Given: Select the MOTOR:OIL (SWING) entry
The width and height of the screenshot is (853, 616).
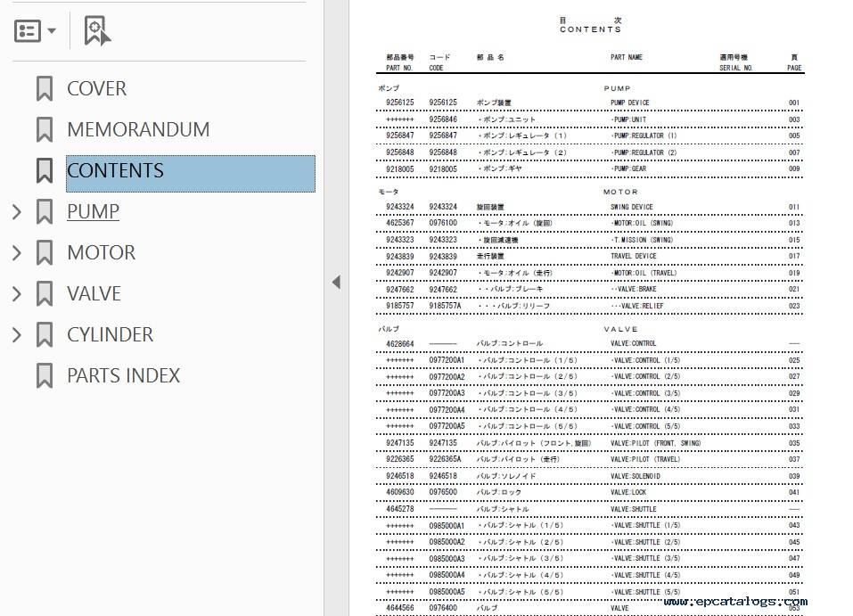Looking at the screenshot, I should coord(642,223).
